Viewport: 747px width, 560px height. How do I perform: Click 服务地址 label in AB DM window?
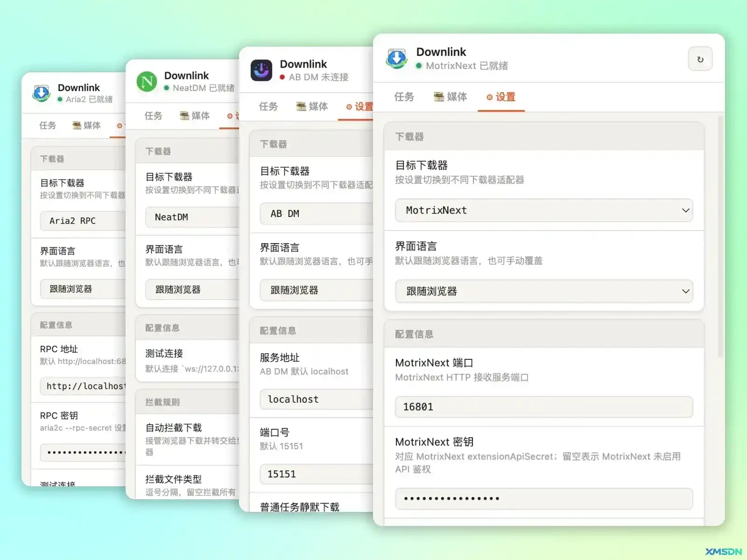point(280,357)
